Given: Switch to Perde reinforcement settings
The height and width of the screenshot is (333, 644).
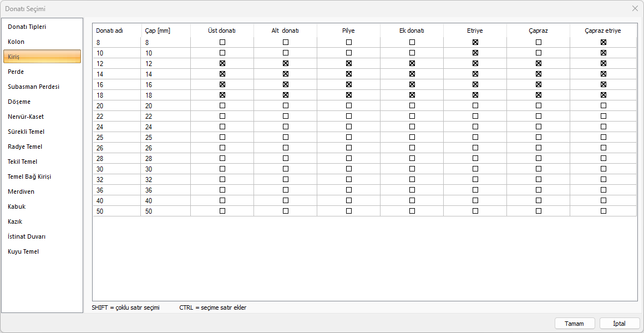Looking at the screenshot, I should point(16,72).
